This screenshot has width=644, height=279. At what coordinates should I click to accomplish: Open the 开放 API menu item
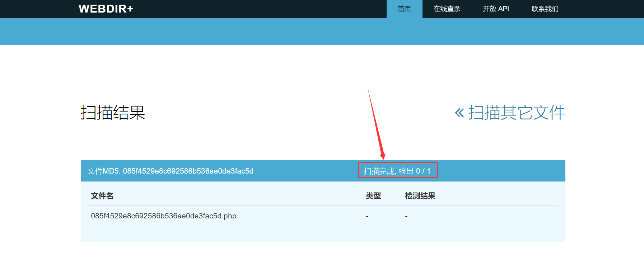[x=496, y=9]
